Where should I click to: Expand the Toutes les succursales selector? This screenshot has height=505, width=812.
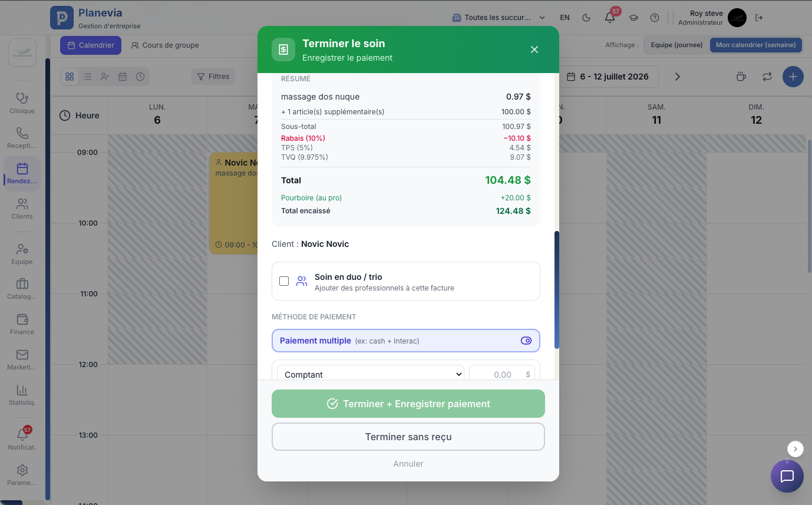coord(498,18)
